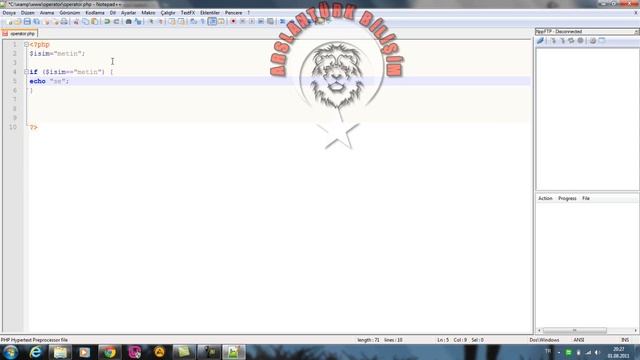Toggle synchronized vertical scrolling
640x360 pixels.
tap(172, 21)
